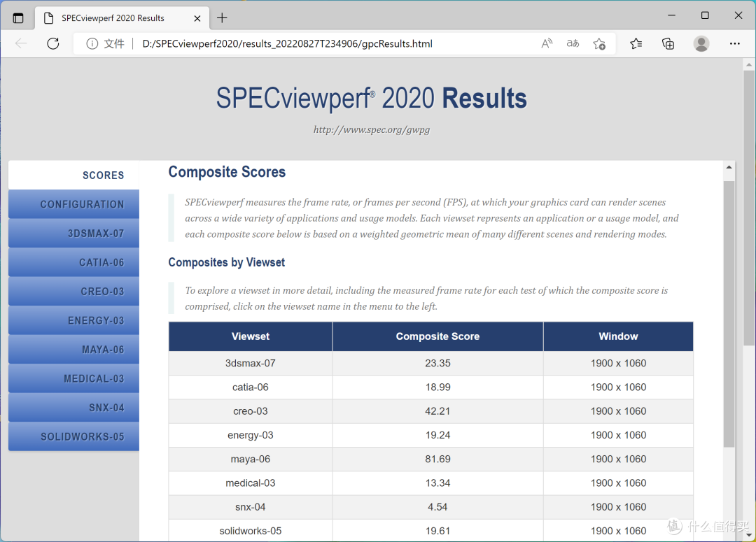Select the SCORES sidebar tab
This screenshot has height=542, width=756.
click(73, 175)
